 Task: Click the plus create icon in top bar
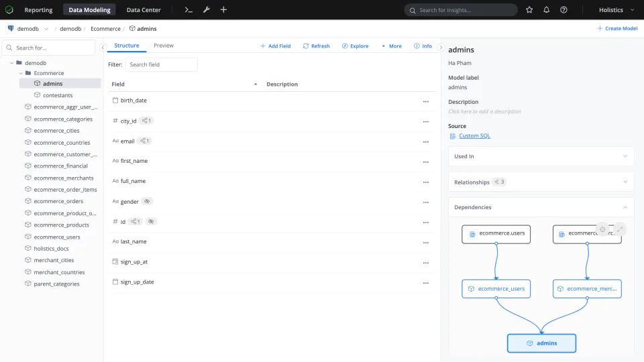[x=223, y=10]
